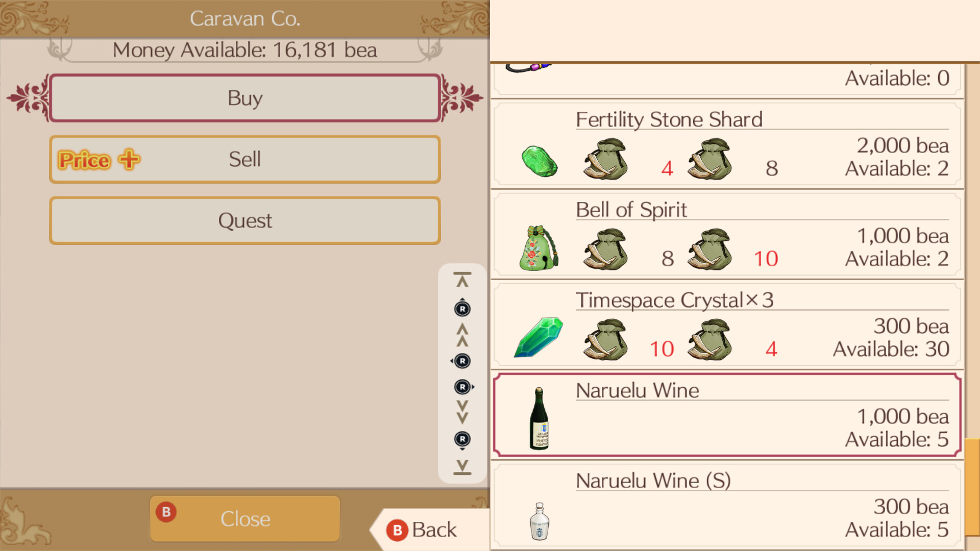
Task: Open the Quest menu option
Action: coord(245,220)
